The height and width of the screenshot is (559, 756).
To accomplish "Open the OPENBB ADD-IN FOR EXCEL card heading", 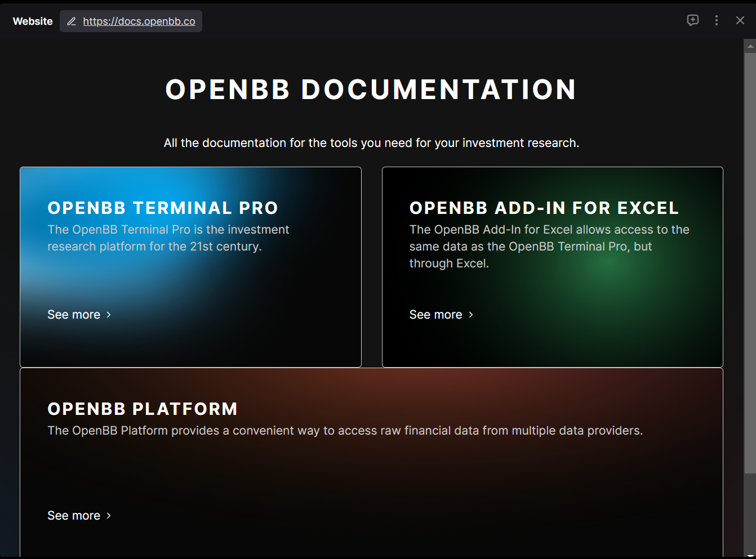I will [x=544, y=208].
